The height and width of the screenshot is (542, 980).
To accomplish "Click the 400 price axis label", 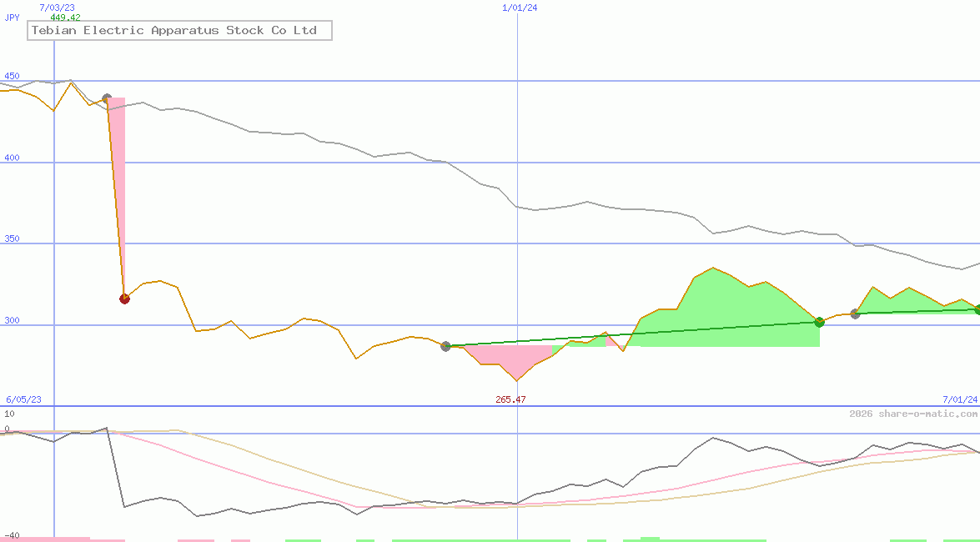I will click(x=11, y=158).
